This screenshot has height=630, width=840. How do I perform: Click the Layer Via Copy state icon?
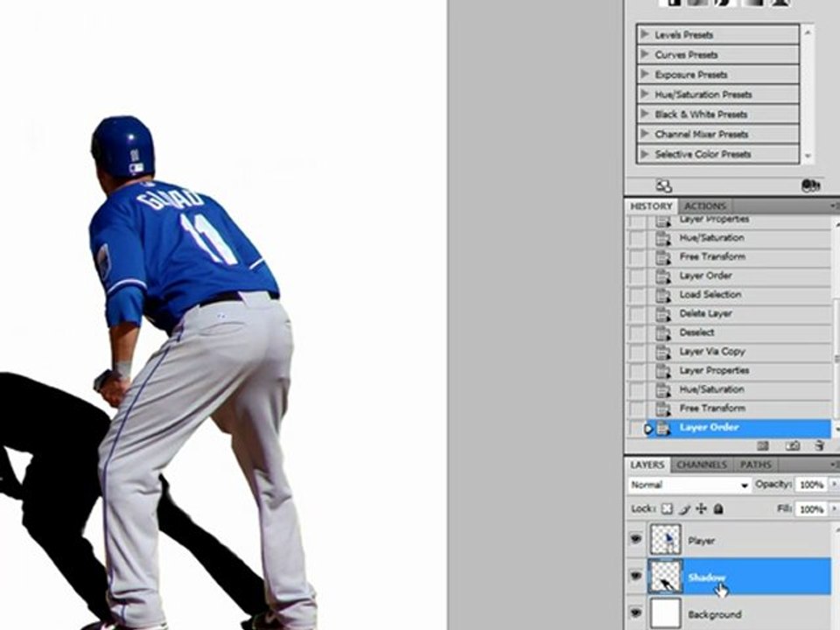coord(663,352)
